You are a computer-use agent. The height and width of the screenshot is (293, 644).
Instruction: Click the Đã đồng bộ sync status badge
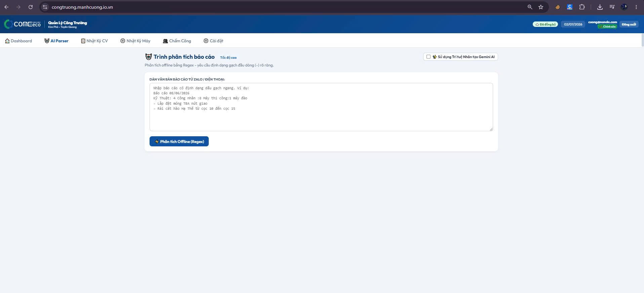click(x=545, y=25)
